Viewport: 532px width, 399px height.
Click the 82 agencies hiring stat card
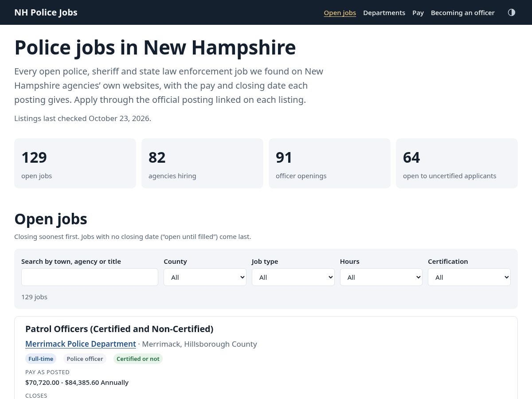point(202,163)
